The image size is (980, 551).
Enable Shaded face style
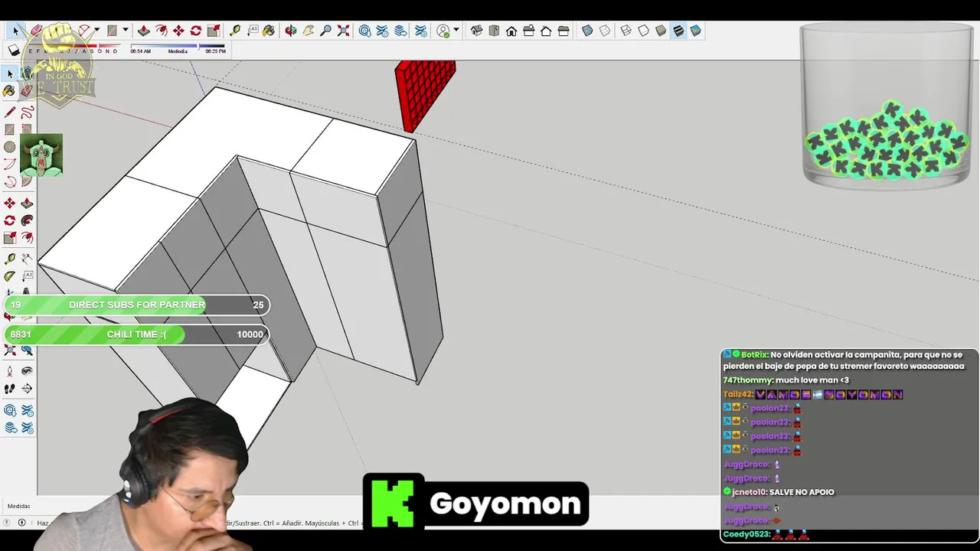tap(661, 31)
